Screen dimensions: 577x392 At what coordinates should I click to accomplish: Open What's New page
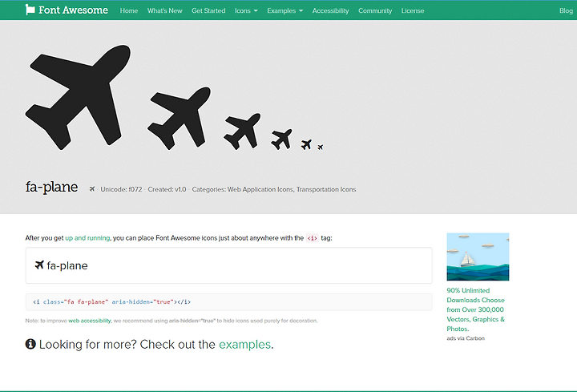click(x=165, y=10)
